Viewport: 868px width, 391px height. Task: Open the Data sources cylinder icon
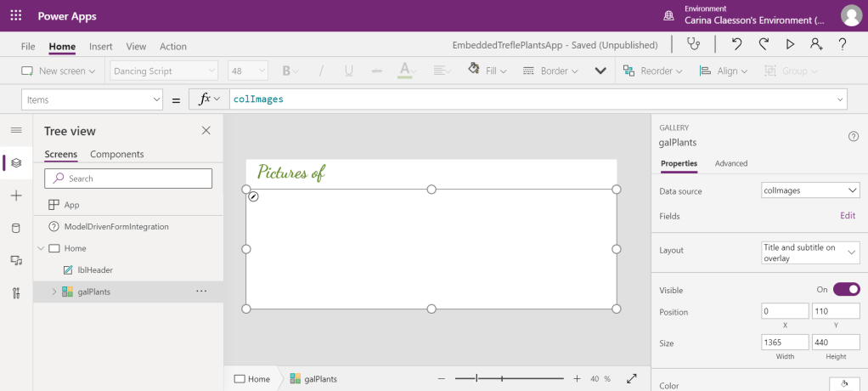[x=16, y=228]
